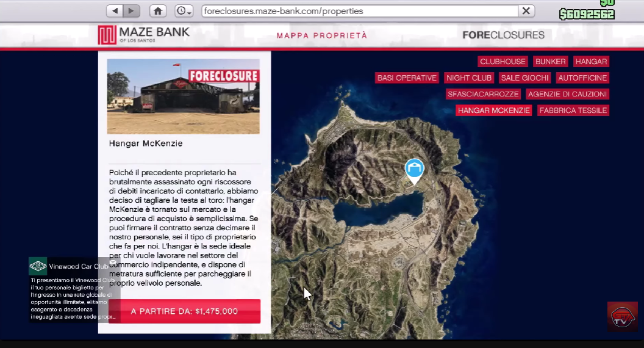Filter properties by Agenzie di Cauzioni

pos(567,94)
